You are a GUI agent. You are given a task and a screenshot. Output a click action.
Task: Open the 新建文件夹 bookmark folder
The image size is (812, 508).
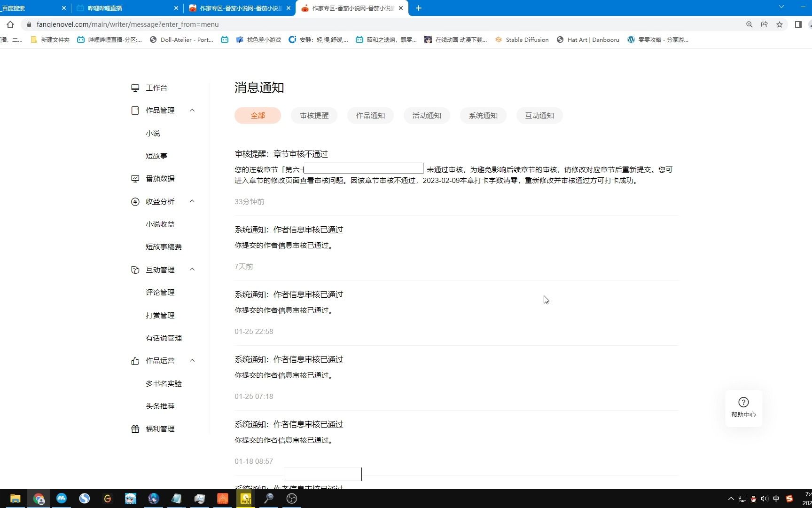49,40
